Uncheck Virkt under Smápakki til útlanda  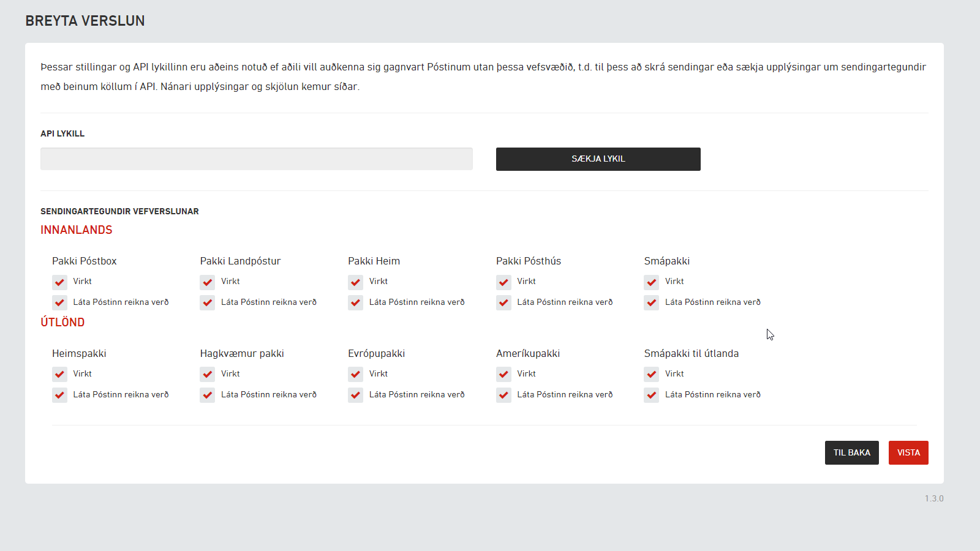point(652,375)
